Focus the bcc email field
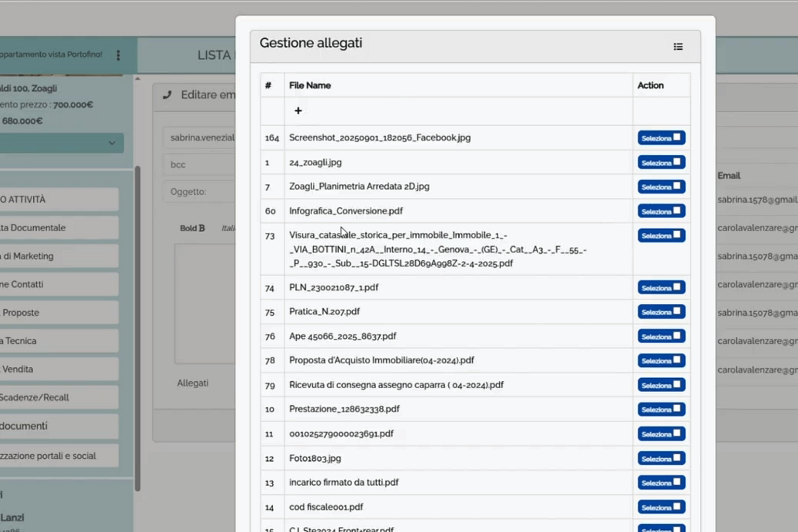The height and width of the screenshot is (532, 798). [199, 165]
